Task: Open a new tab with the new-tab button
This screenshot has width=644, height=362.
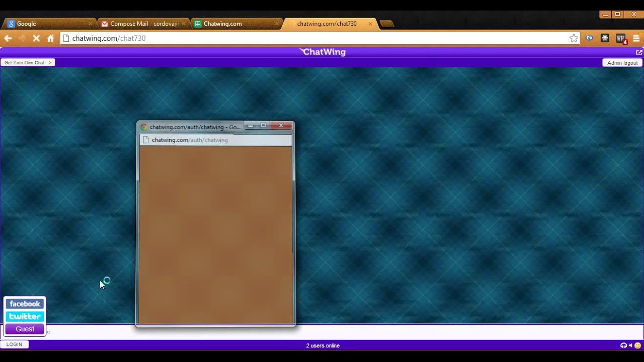Action: [386, 24]
